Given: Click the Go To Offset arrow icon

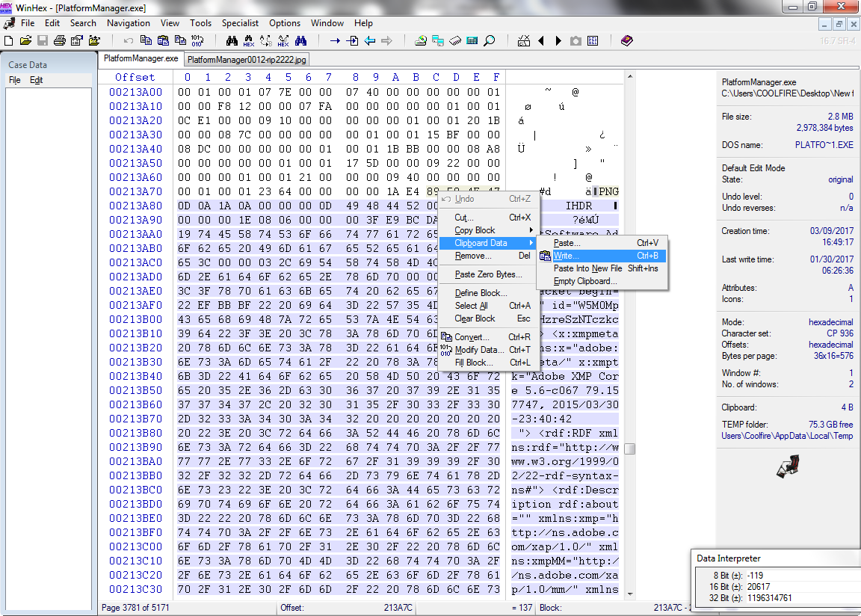Looking at the screenshot, I should pos(335,40).
